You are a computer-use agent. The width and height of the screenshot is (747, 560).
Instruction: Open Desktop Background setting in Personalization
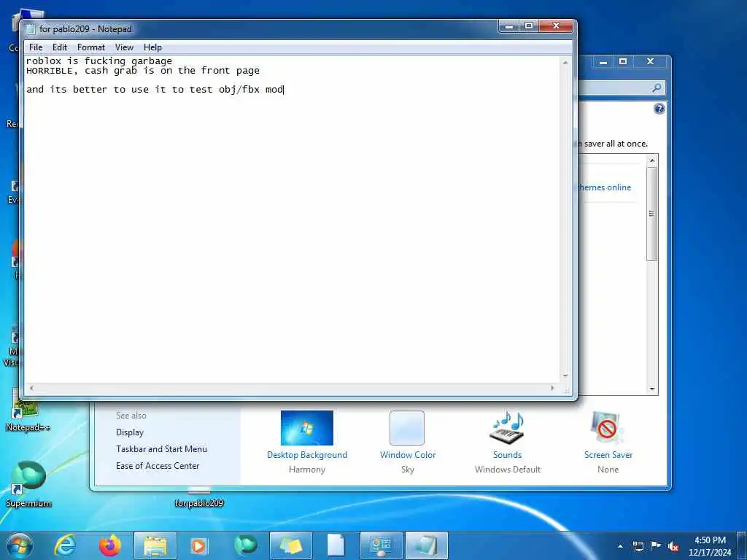307,427
